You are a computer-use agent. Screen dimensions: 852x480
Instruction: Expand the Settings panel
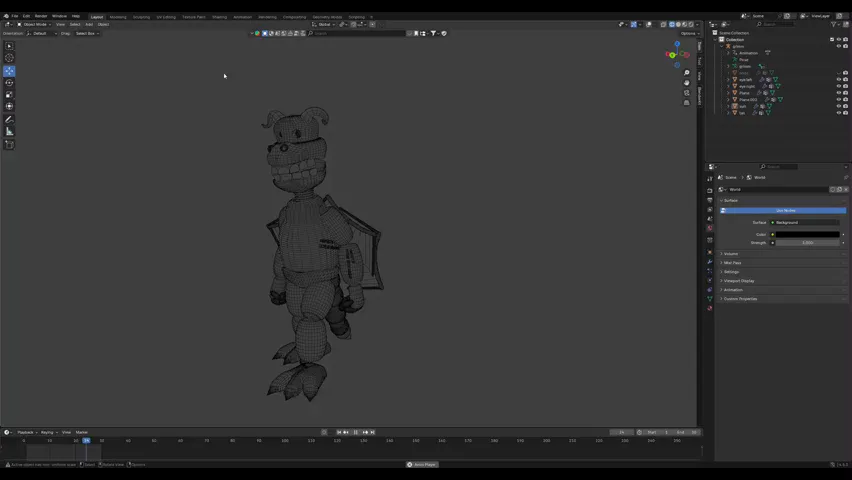click(x=782, y=272)
